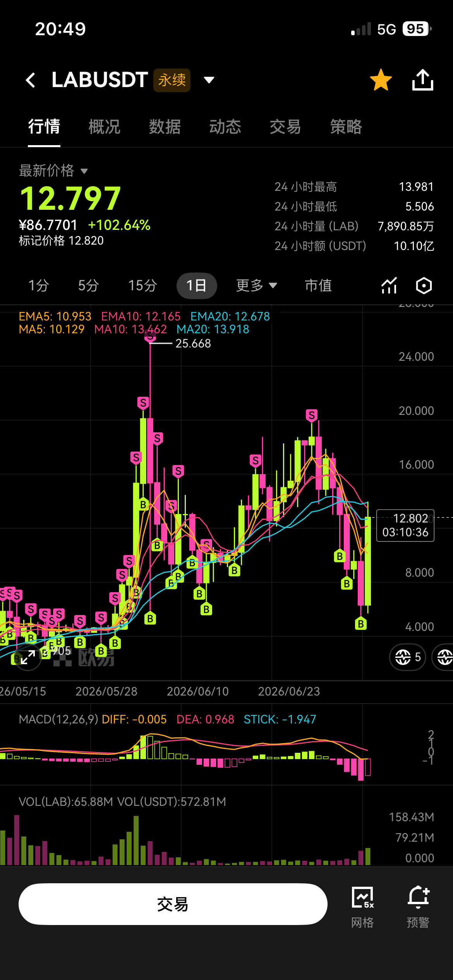Select the 市值 chart option
Screen dimensions: 453x980
tap(318, 286)
